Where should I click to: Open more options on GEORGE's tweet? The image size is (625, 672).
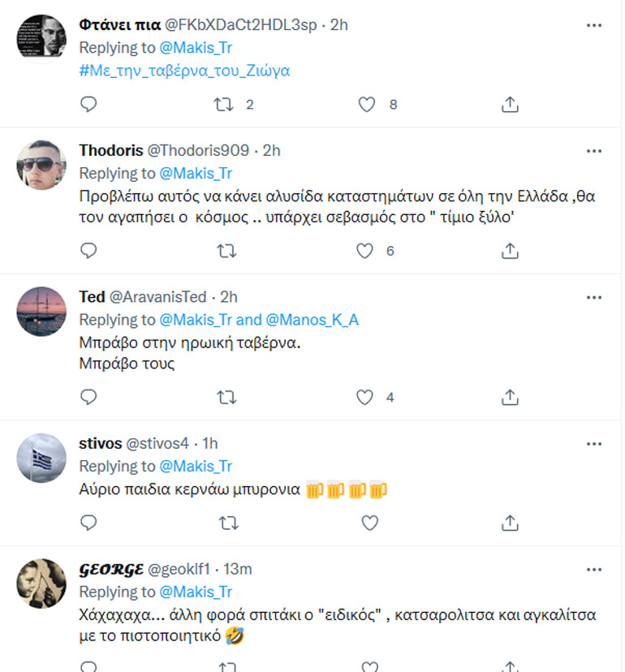point(594,568)
